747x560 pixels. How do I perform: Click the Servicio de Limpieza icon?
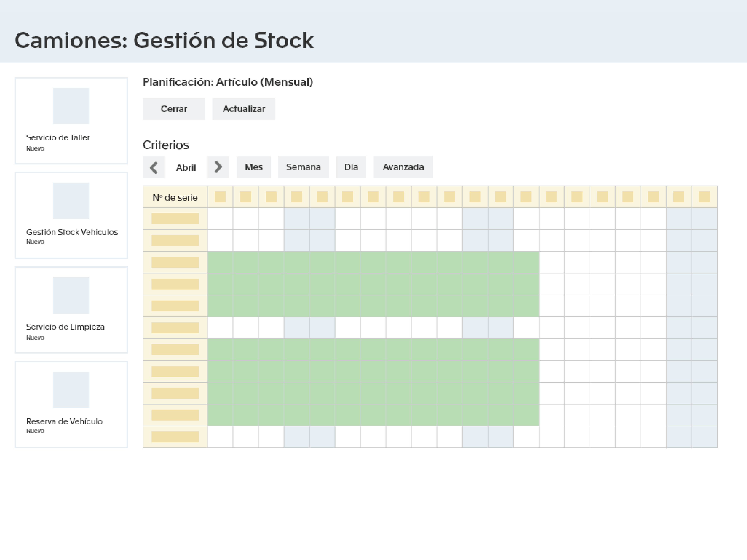(71, 295)
